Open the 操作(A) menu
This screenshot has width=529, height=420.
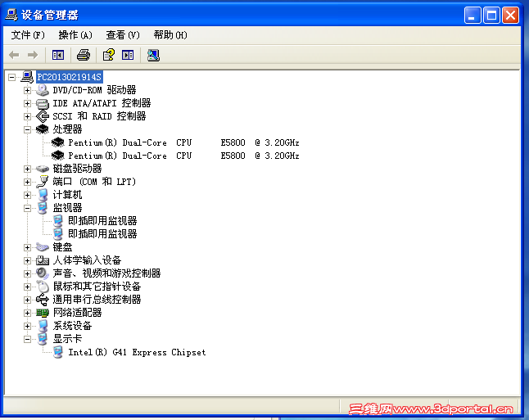coord(75,34)
